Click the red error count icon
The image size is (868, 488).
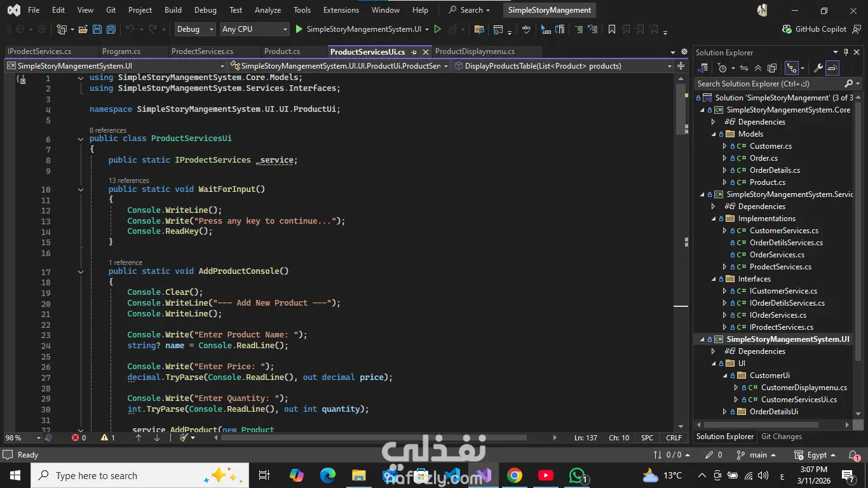coord(76,438)
